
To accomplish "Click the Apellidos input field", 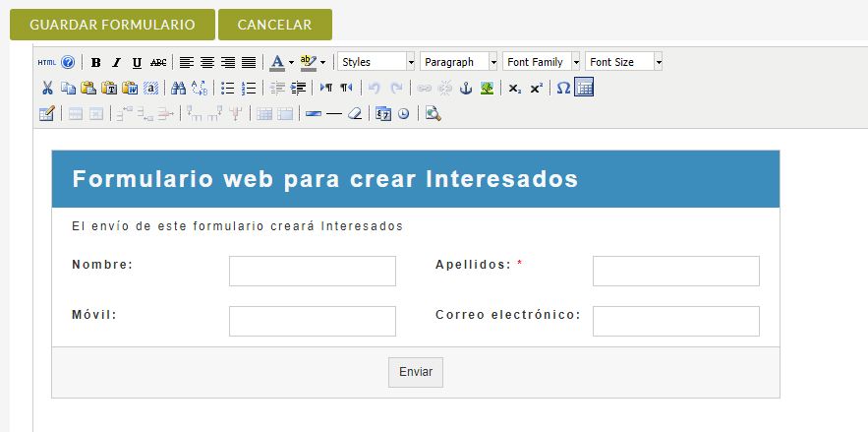I will coord(675,271).
